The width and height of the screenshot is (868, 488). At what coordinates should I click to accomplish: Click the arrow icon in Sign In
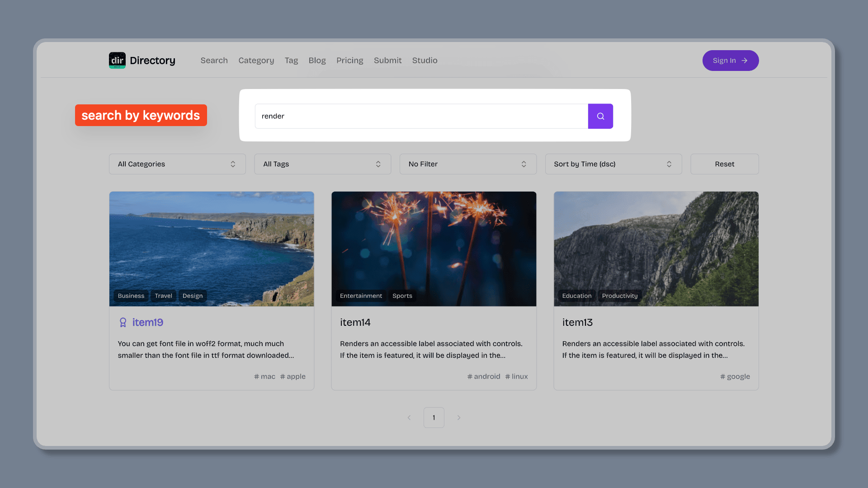point(745,61)
